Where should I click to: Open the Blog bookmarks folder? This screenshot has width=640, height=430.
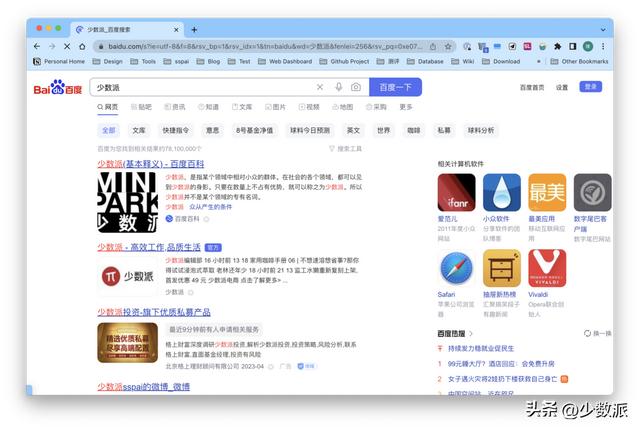click(208, 61)
